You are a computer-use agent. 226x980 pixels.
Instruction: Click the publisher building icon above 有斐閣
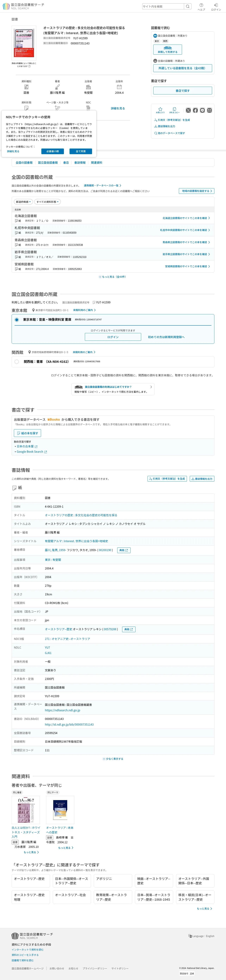pyautogui.click(x=88, y=87)
